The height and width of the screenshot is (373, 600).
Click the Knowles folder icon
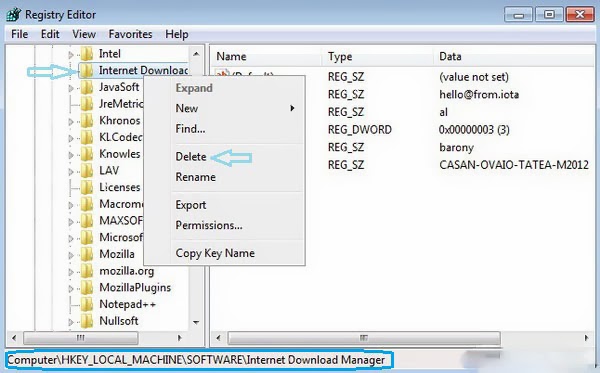pos(87,154)
